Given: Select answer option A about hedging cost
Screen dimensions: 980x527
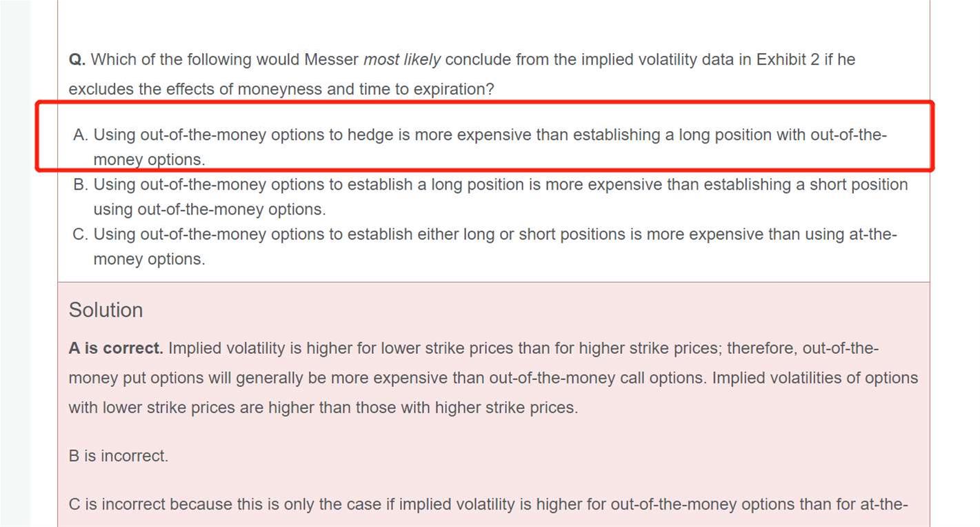Looking at the screenshot, I should (490, 135).
